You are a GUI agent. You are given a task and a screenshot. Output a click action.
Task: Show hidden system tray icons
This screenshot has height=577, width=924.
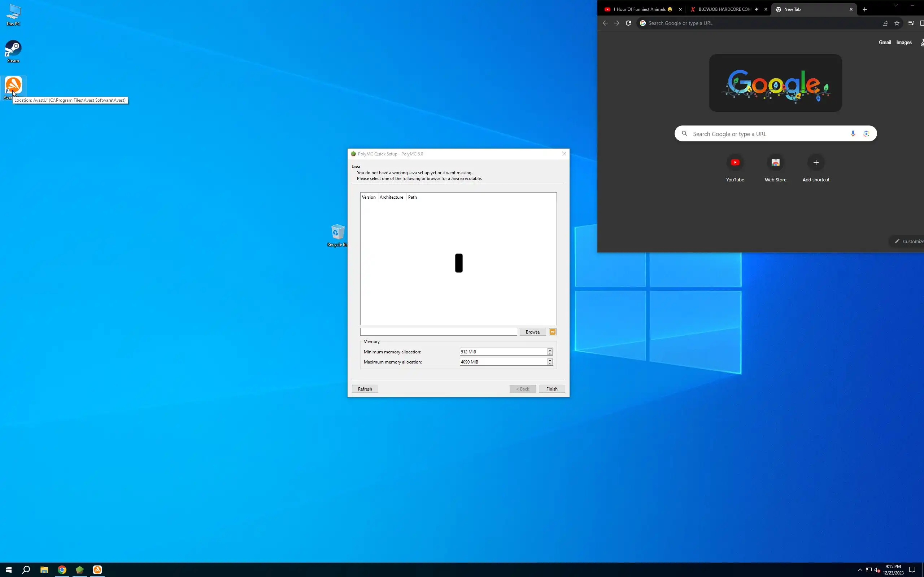click(x=860, y=570)
